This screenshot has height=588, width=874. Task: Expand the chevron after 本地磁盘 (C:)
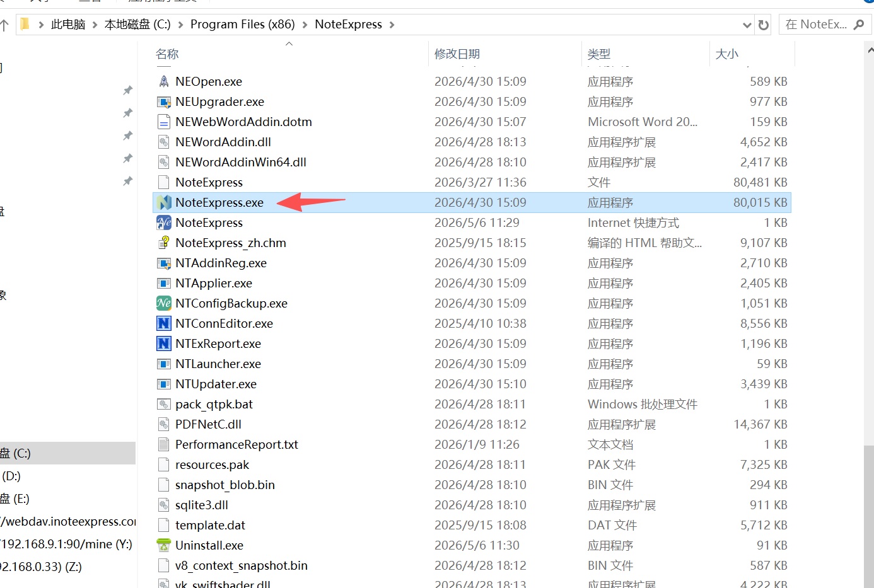[x=181, y=25]
